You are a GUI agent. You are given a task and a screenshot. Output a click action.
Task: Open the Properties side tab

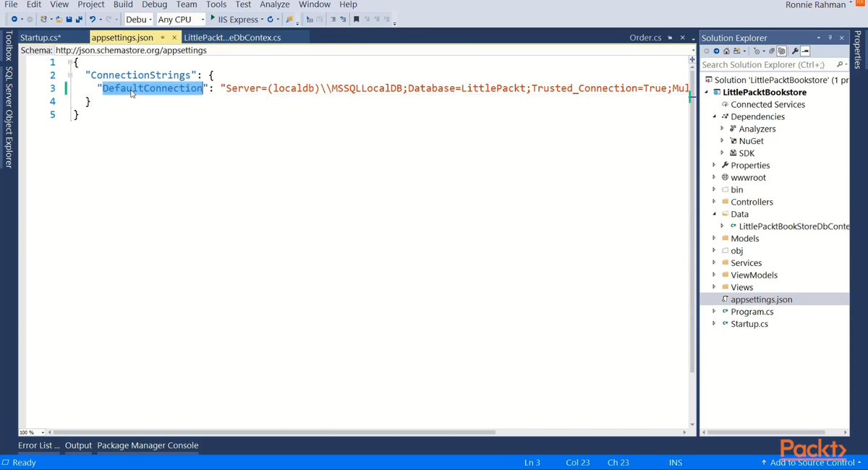point(858,49)
